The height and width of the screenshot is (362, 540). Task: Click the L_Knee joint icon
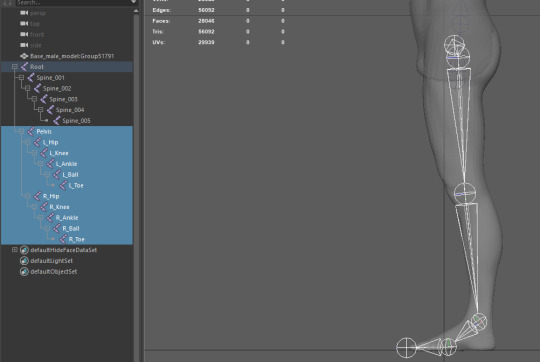[x=44, y=153]
